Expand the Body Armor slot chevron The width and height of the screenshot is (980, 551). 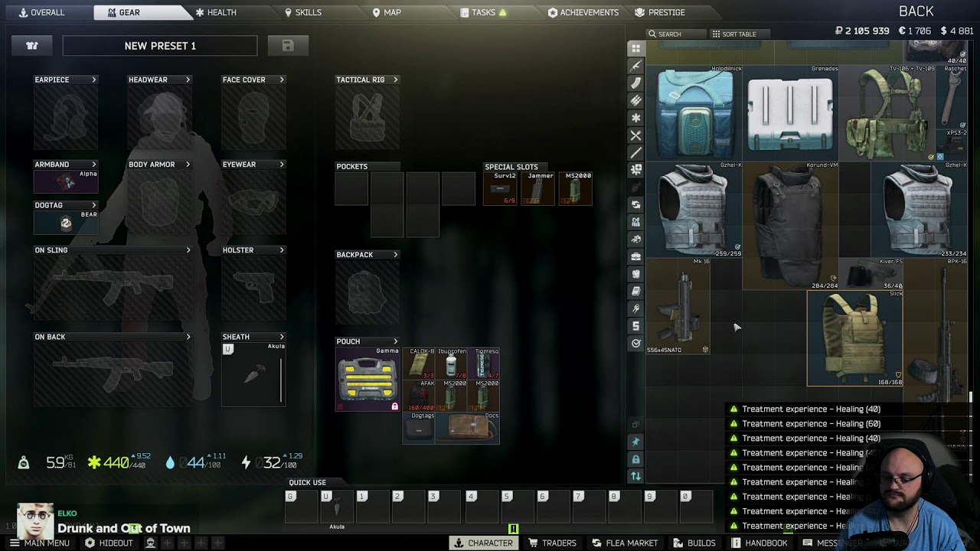coord(188,165)
